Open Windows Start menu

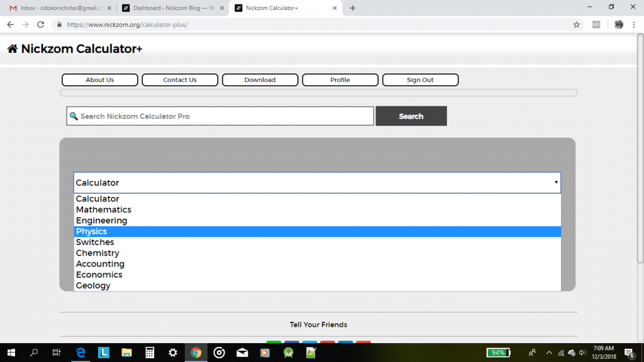[11, 353]
